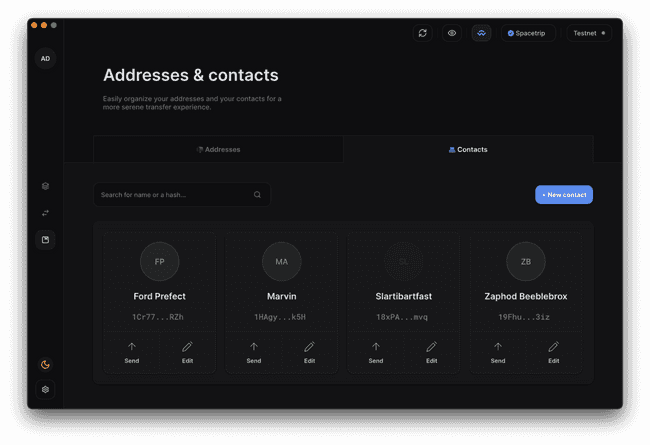
Task: Open the Spacetrip wallet dropdown
Action: point(528,33)
